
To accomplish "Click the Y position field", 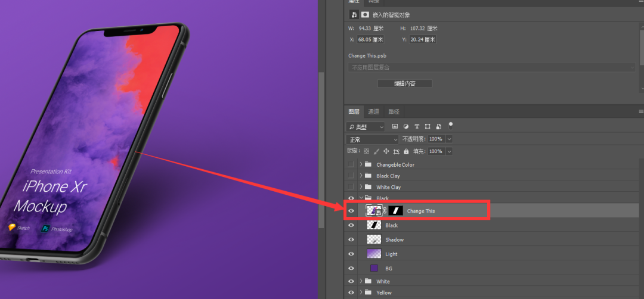I will click(422, 40).
